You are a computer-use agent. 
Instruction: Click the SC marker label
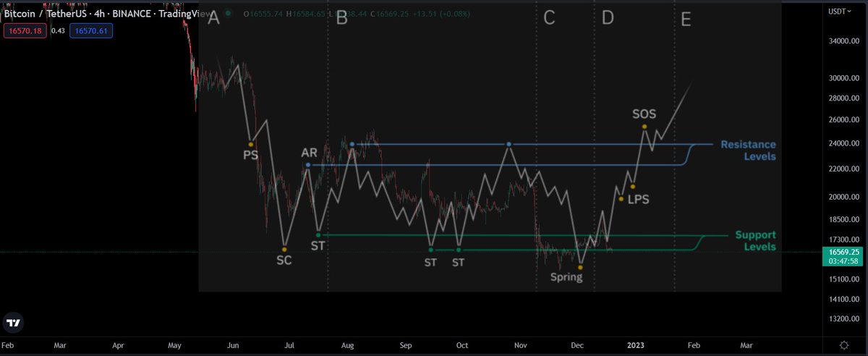click(284, 260)
